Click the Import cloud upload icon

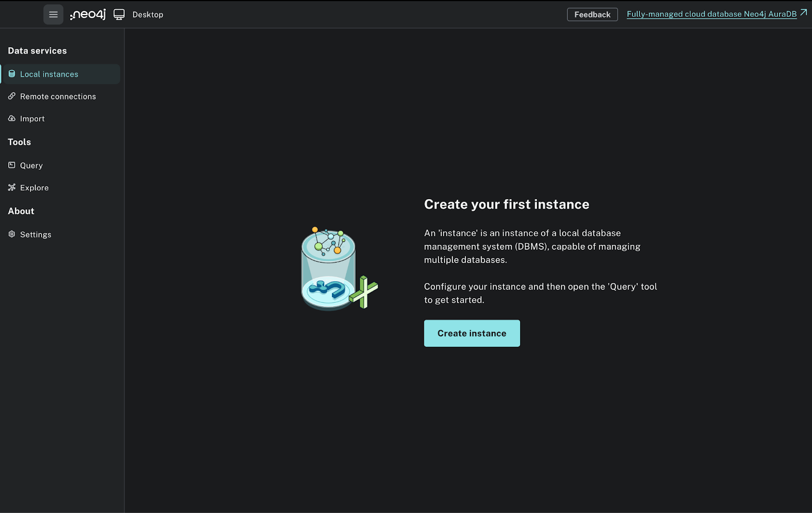12,118
